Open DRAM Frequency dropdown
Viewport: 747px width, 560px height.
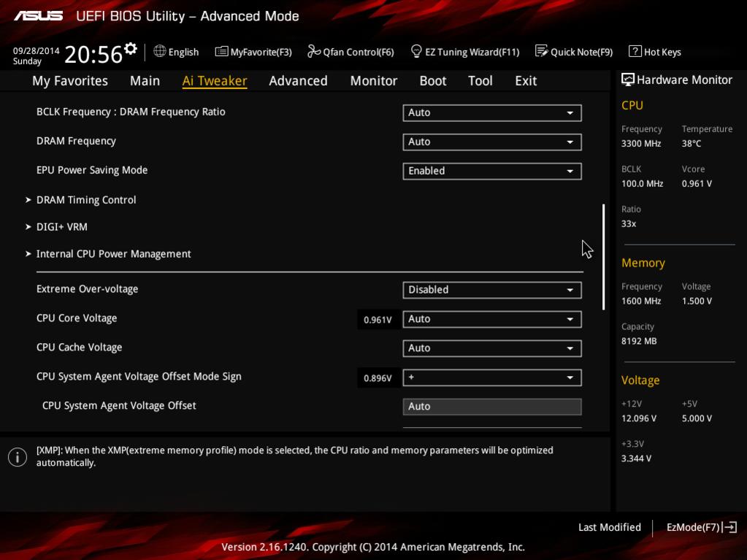[x=492, y=142]
